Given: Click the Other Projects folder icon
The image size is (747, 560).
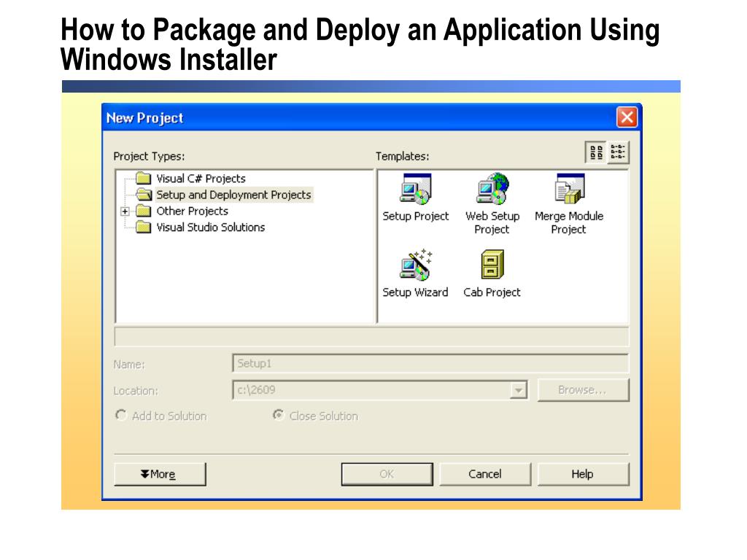Looking at the screenshot, I should (x=143, y=211).
